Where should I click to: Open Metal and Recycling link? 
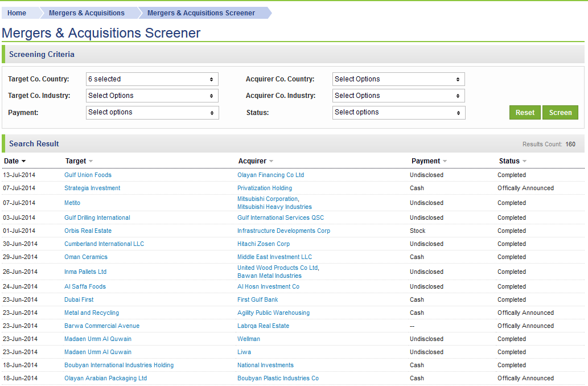[x=92, y=313]
